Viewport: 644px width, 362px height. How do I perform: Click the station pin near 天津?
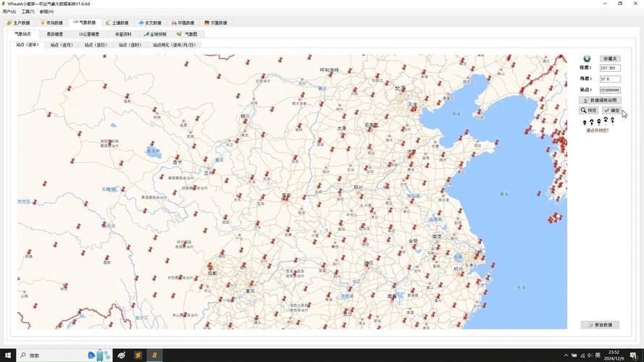click(414, 109)
